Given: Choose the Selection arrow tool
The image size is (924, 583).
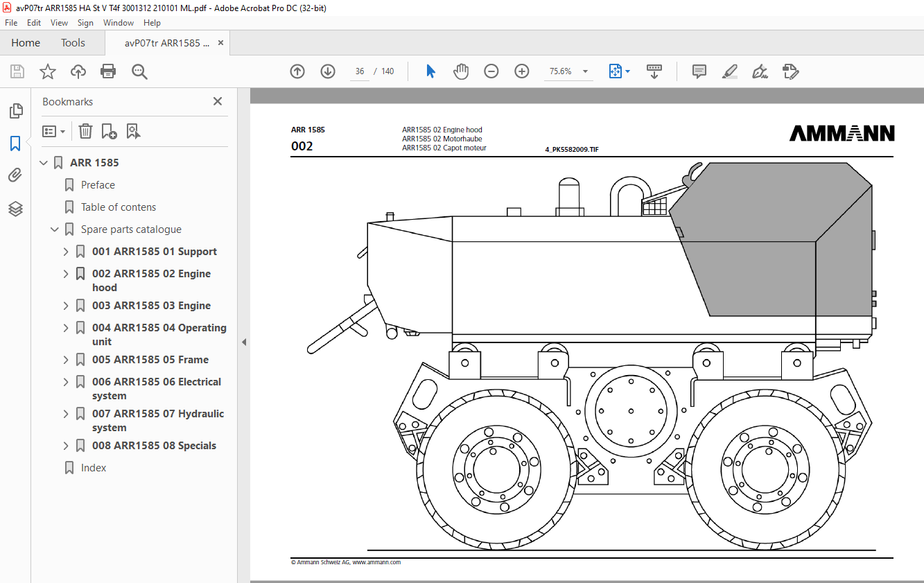Looking at the screenshot, I should (430, 71).
